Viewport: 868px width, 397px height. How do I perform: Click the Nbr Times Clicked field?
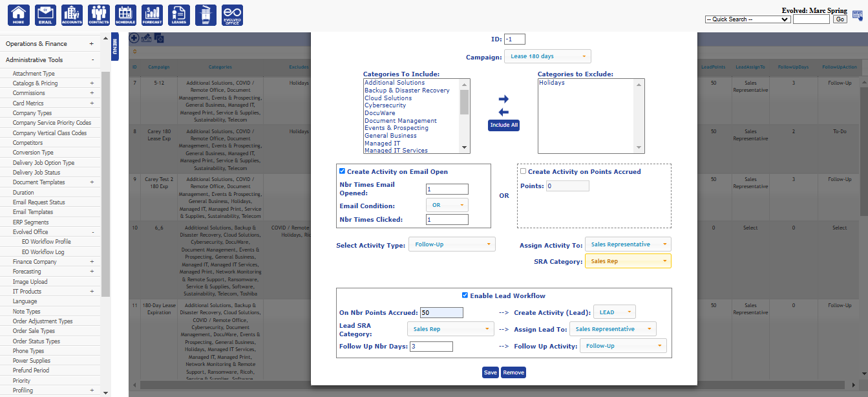pos(447,219)
